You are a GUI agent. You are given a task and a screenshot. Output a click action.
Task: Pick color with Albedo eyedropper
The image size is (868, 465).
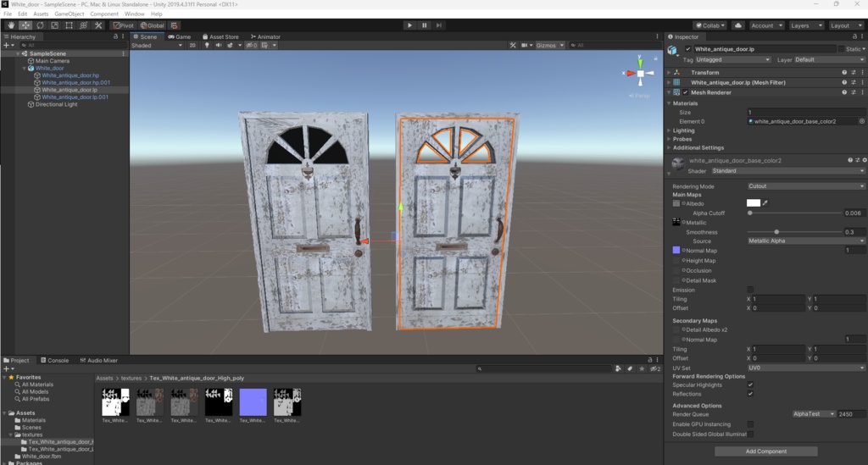click(765, 203)
